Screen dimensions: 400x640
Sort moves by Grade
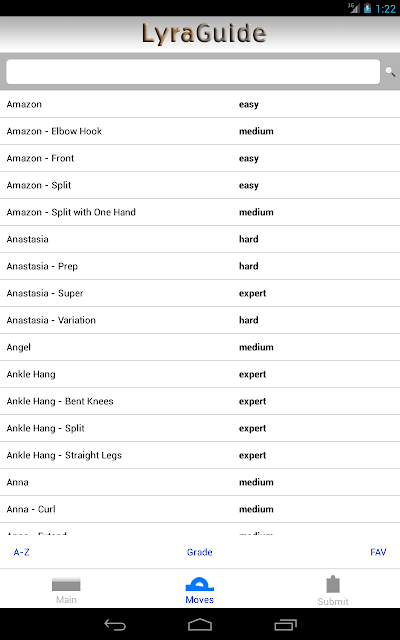200,552
